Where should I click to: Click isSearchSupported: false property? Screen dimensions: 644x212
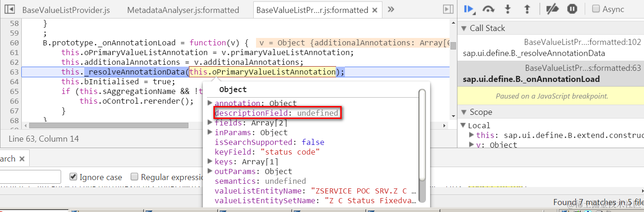click(x=269, y=142)
